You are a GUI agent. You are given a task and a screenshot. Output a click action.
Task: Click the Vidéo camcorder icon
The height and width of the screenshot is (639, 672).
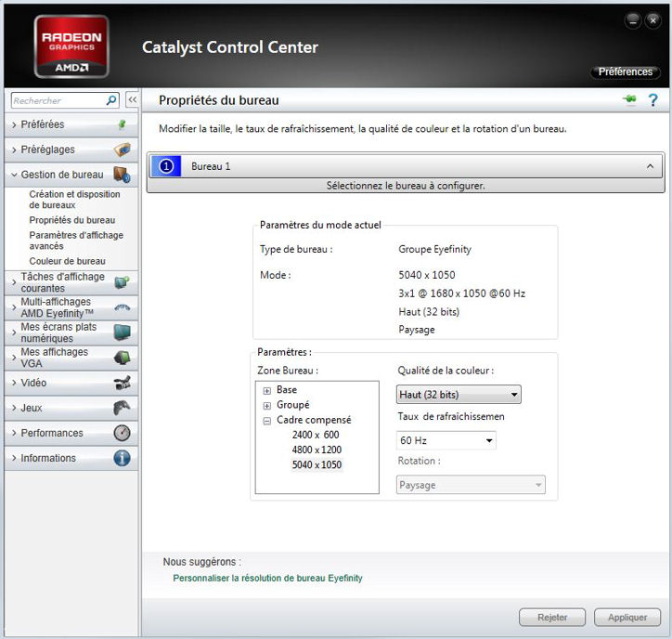(x=123, y=383)
